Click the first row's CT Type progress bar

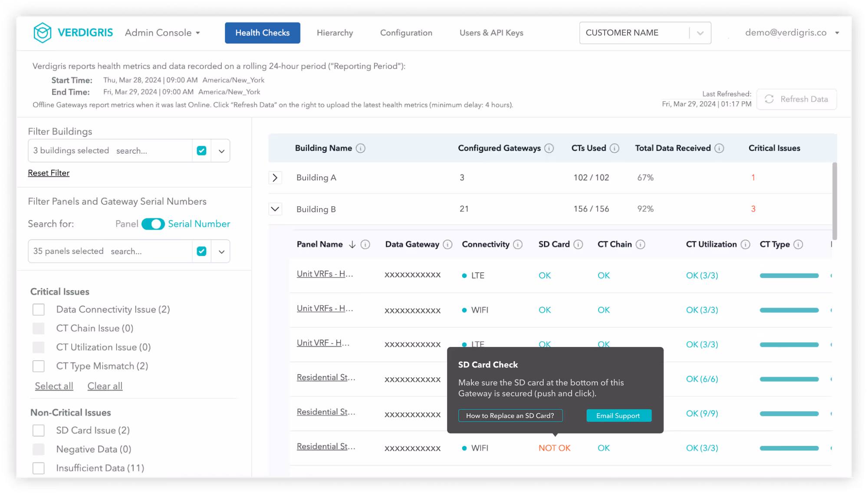(789, 276)
